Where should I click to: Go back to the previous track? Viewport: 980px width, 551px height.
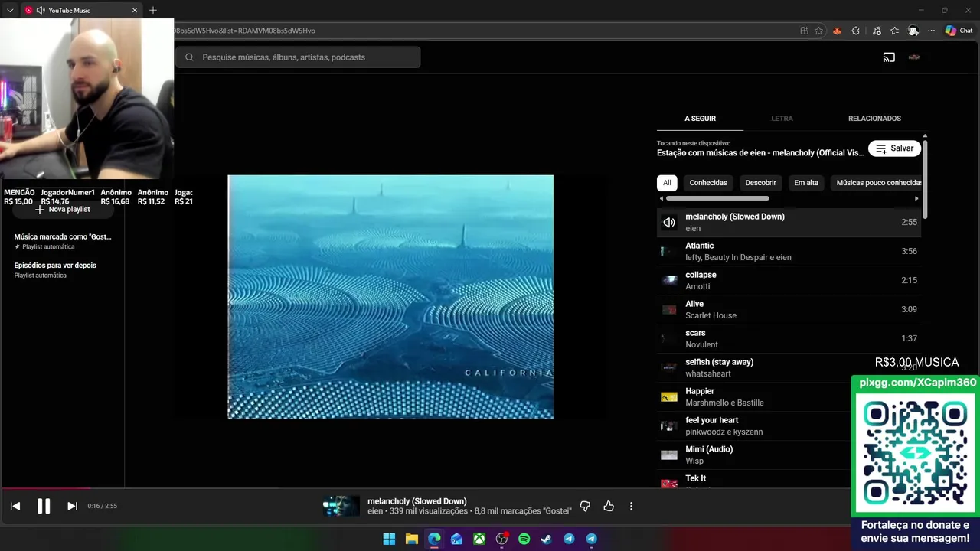click(x=15, y=506)
